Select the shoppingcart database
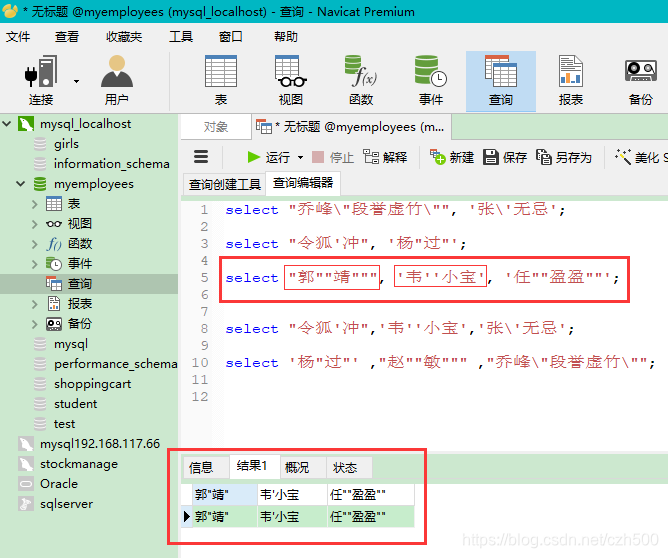Screen dimensions: 668x558 point(92,384)
